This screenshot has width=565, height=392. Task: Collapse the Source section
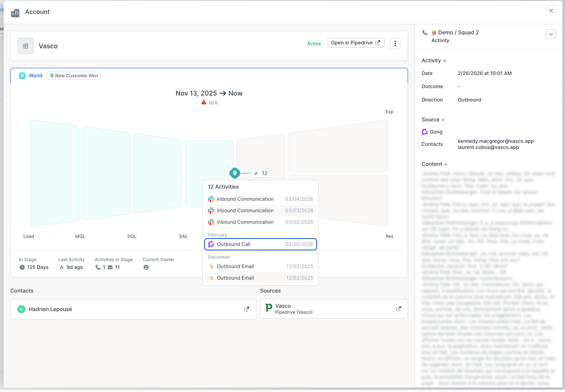443,120
